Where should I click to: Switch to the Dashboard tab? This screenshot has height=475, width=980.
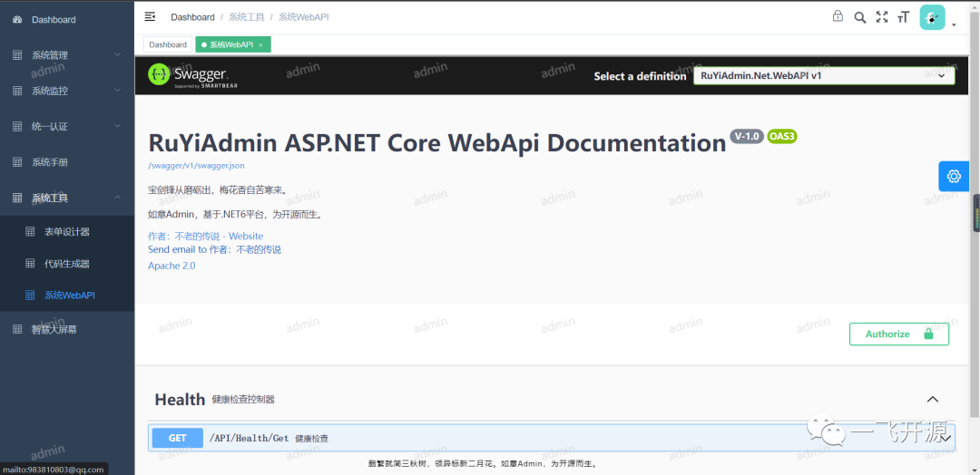coord(168,45)
